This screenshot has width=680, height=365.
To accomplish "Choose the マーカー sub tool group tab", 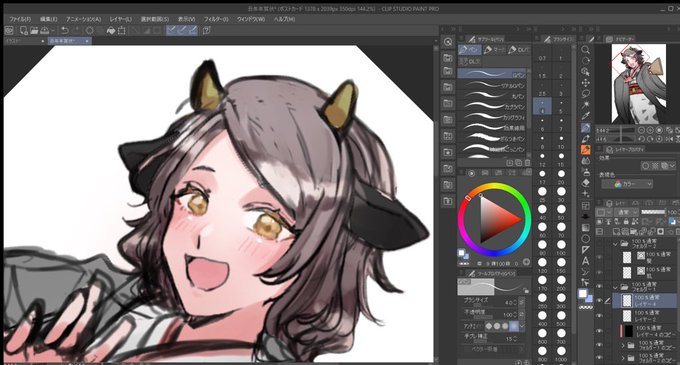I will click(x=495, y=50).
